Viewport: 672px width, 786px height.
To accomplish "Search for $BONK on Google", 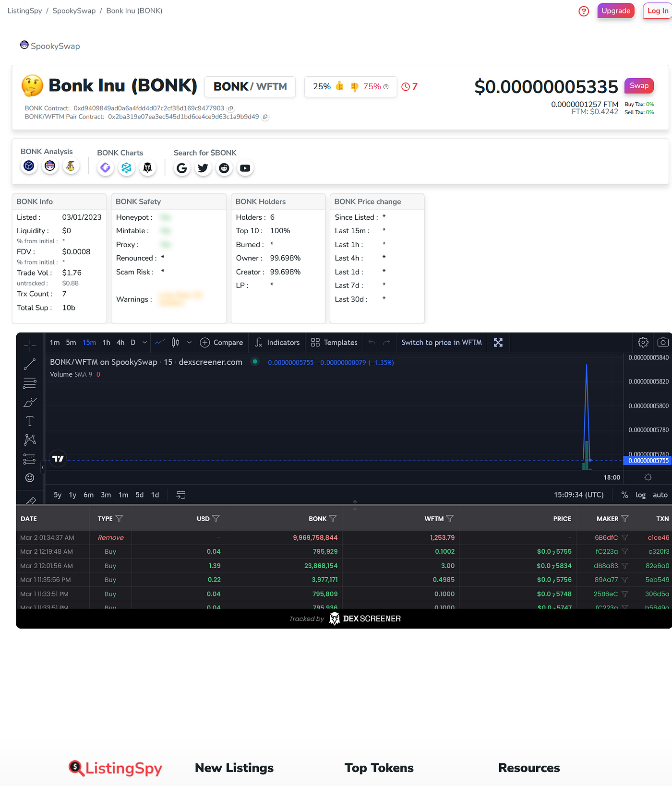I will pos(182,168).
